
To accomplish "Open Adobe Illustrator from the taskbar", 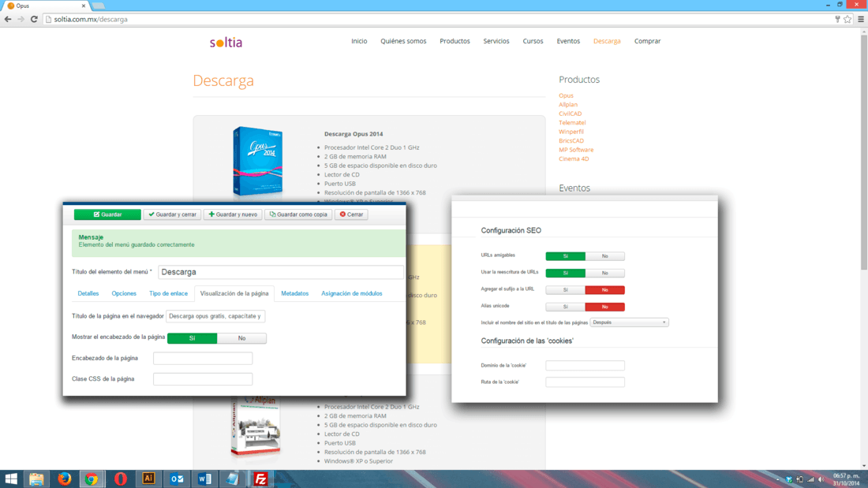I will (148, 479).
